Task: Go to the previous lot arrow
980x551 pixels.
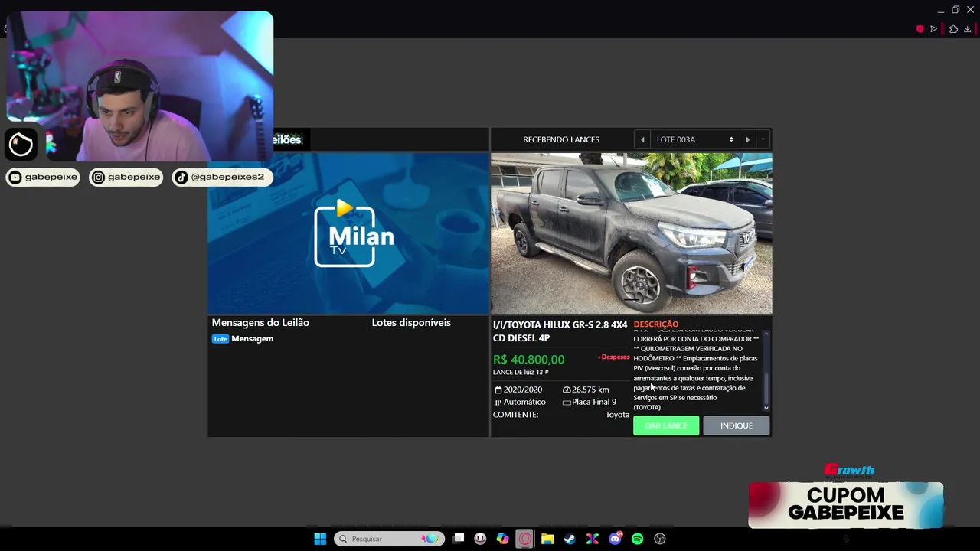Action: click(x=642, y=139)
